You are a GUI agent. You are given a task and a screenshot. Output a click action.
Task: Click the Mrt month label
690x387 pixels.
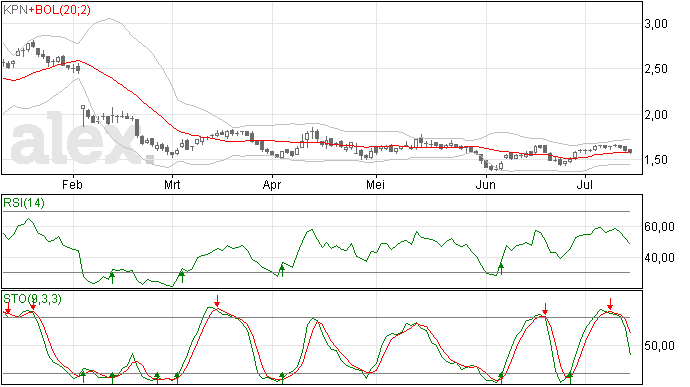coord(172,184)
